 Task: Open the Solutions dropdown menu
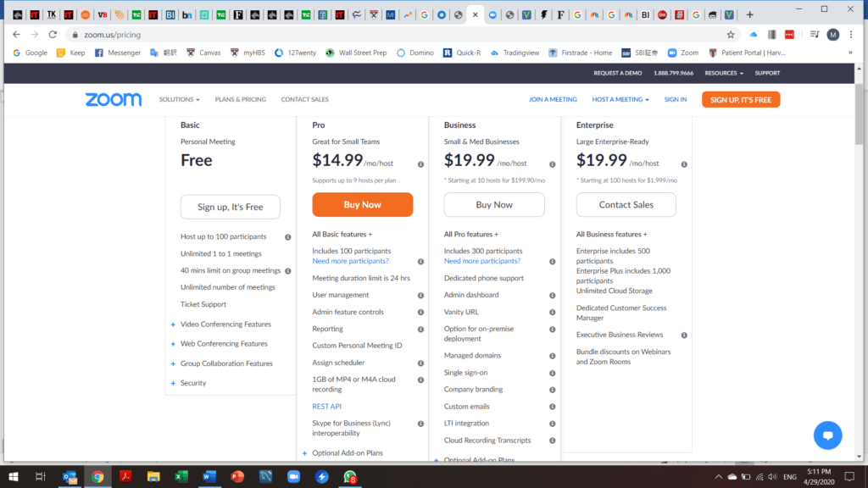[179, 99]
